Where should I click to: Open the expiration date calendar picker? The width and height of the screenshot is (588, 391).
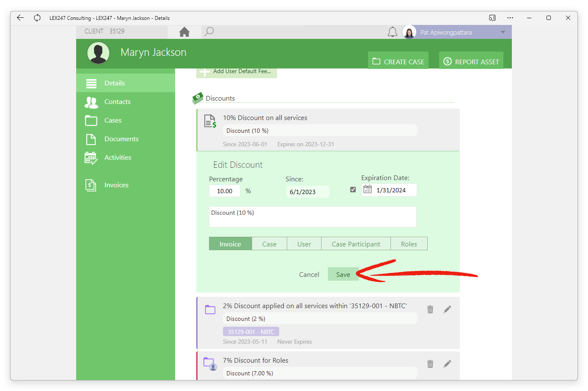(368, 189)
